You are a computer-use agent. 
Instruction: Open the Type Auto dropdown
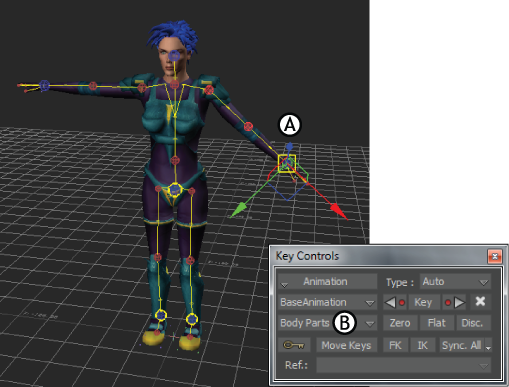point(455,282)
